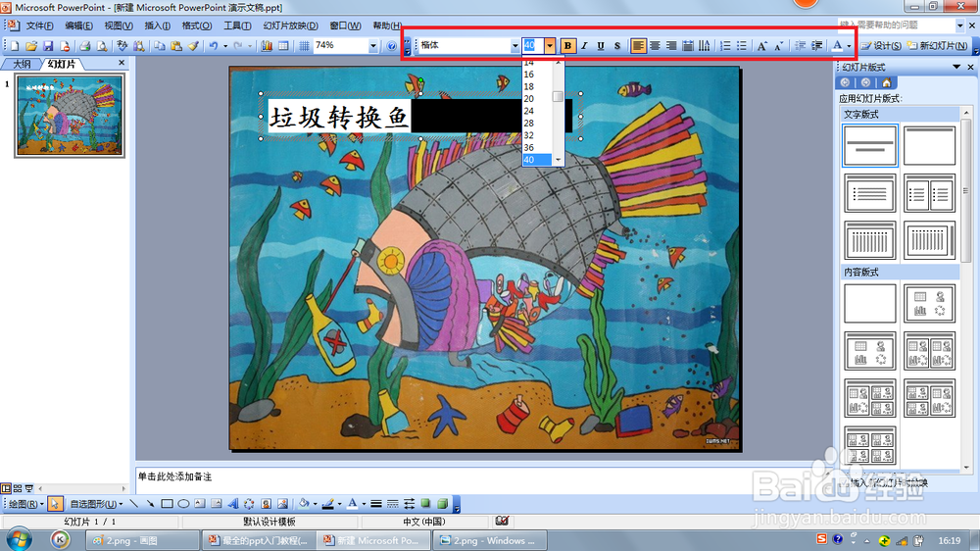Screen dimensions: 980x551
Task: Open the font name dropdown showing 楷体
Action: (515, 46)
